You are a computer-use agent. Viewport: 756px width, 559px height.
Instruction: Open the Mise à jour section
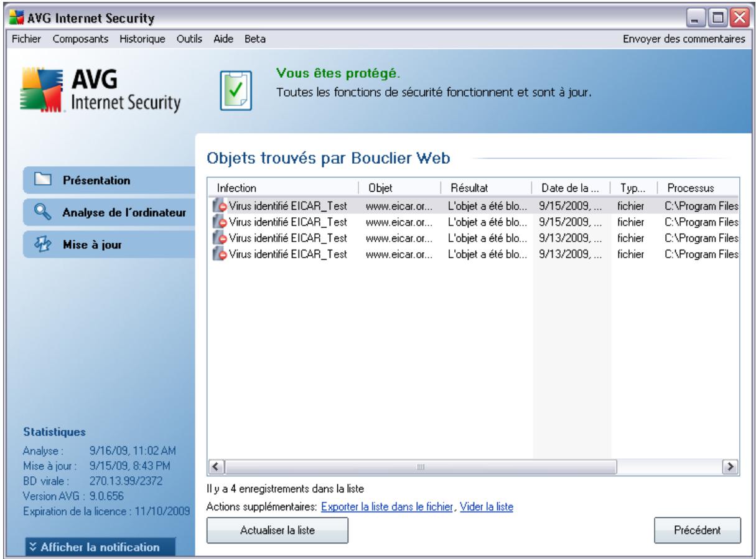(109, 245)
